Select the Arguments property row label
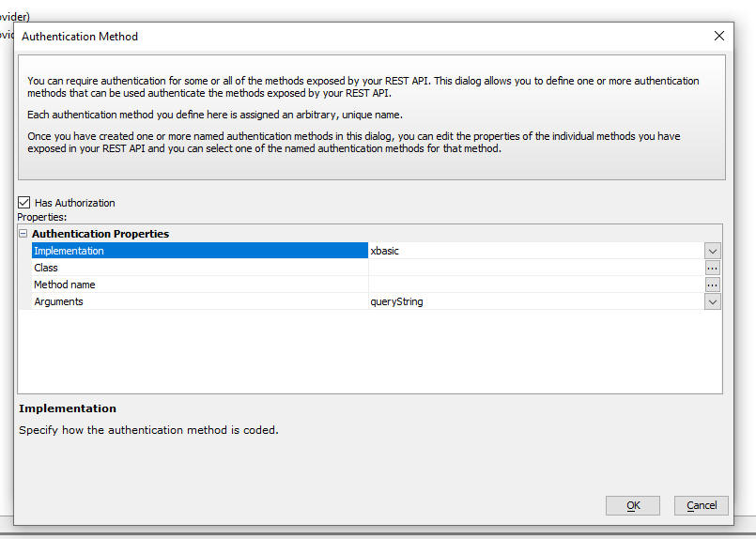Screen dimensions: 756x539 click(x=200, y=301)
